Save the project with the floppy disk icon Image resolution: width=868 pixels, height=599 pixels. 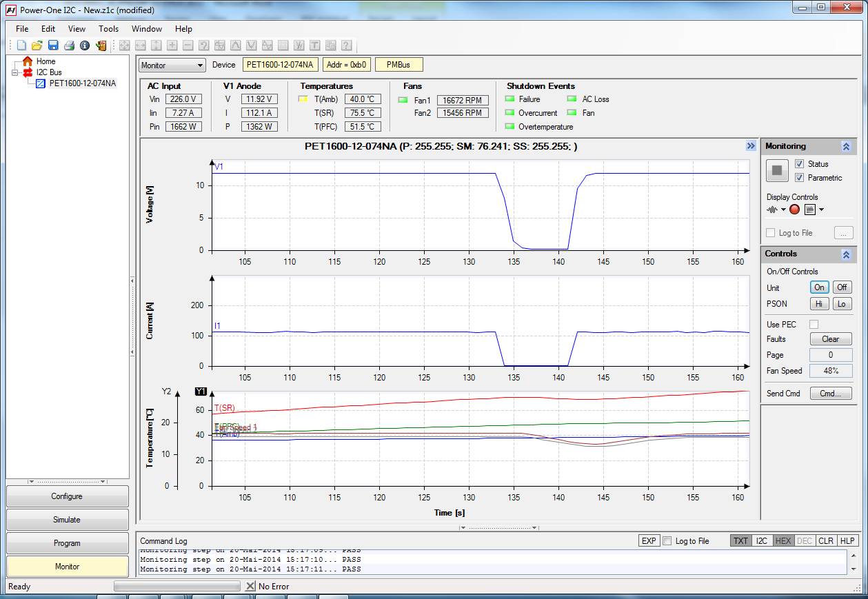53,45
